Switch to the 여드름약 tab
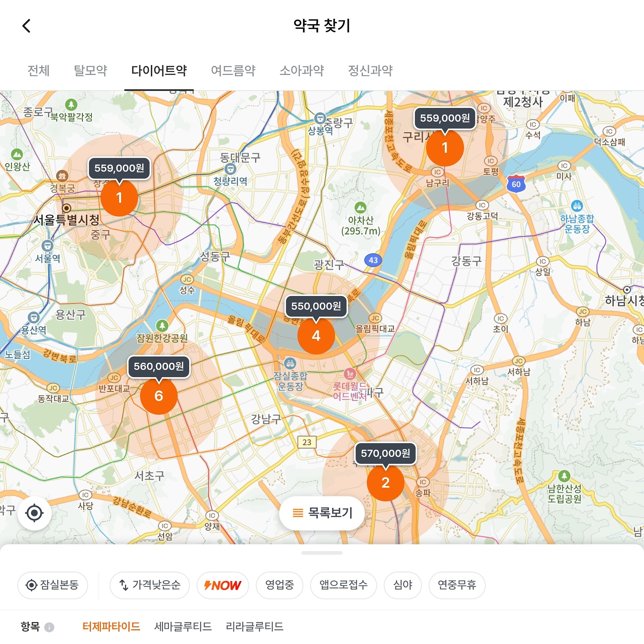Viewport: 644px width, 644px height. [233, 71]
